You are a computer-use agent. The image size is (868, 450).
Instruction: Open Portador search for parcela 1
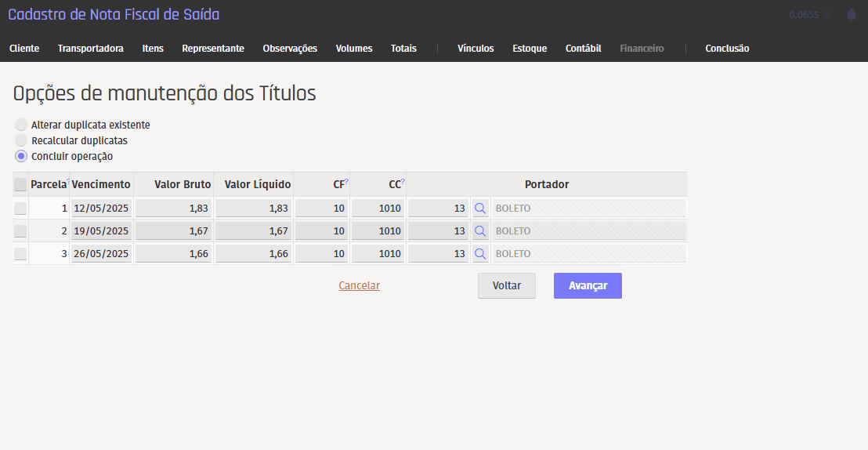coord(480,209)
